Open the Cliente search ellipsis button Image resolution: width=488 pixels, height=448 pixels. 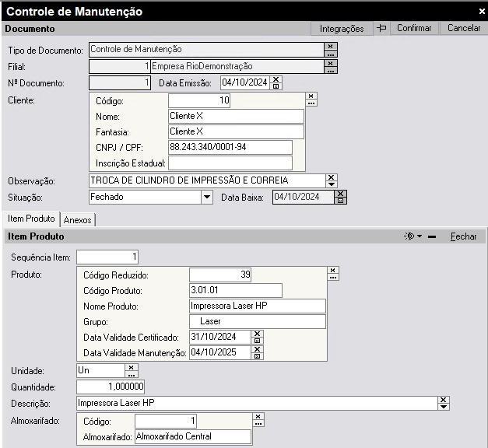[x=311, y=102]
